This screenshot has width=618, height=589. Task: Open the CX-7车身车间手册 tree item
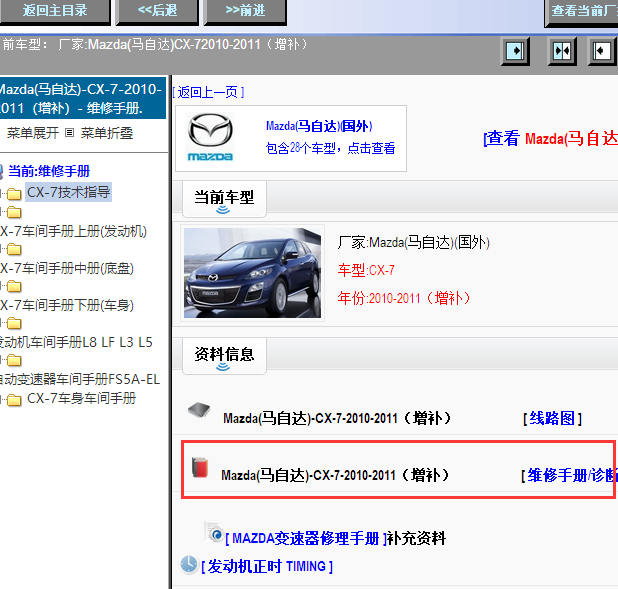[x=82, y=398]
